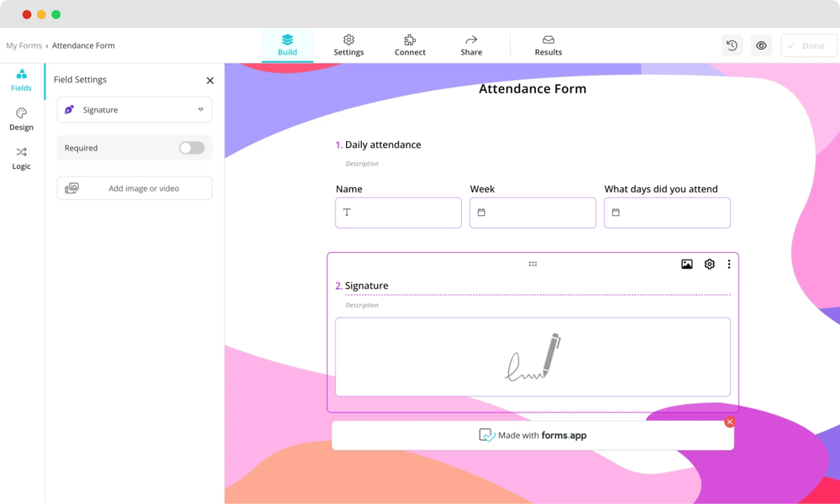Switch to the Settings tab
840x504 pixels.
coord(349,45)
